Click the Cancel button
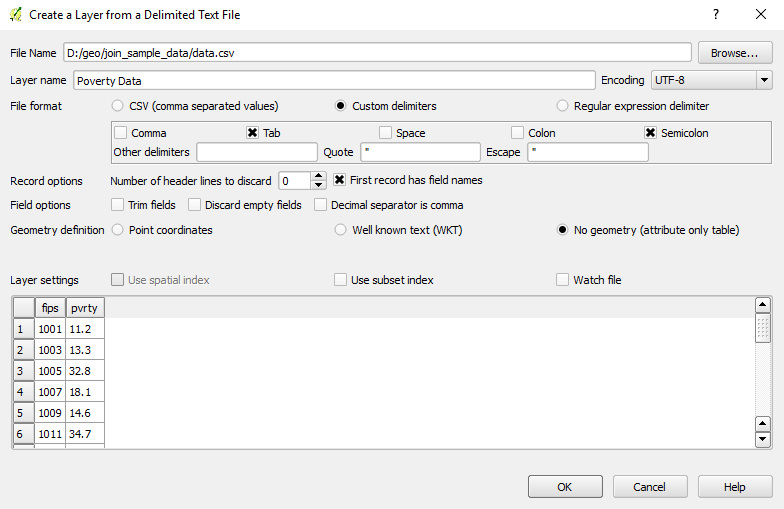Image resolution: width=784 pixels, height=509 pixels. coord(650,486)
